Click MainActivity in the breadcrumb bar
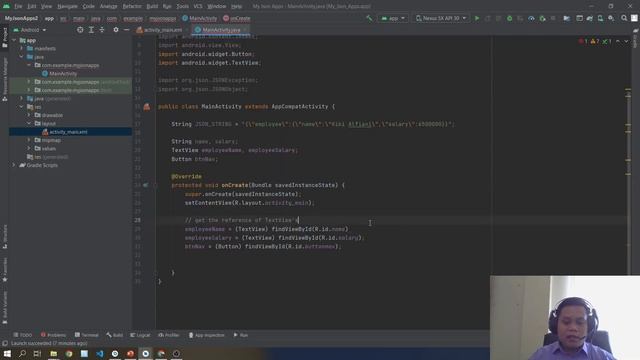The height and width of the screenshot is (360, 640). coord(200,18)
